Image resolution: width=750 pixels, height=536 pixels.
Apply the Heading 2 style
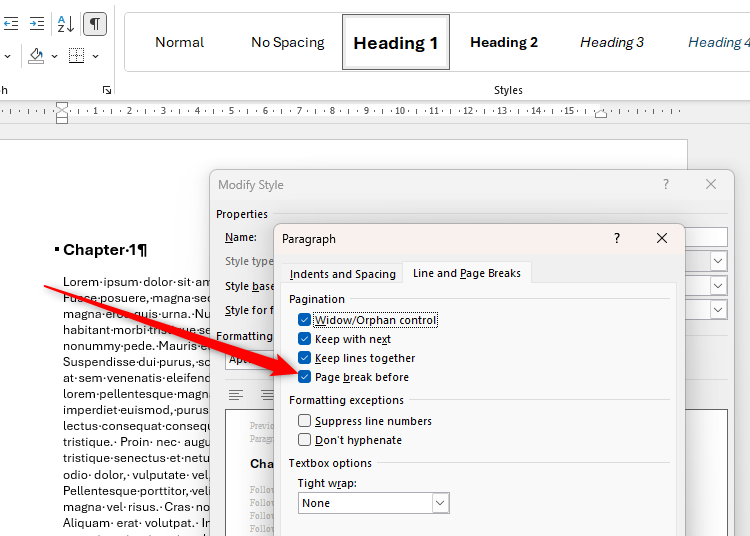(x=504, y=42)
